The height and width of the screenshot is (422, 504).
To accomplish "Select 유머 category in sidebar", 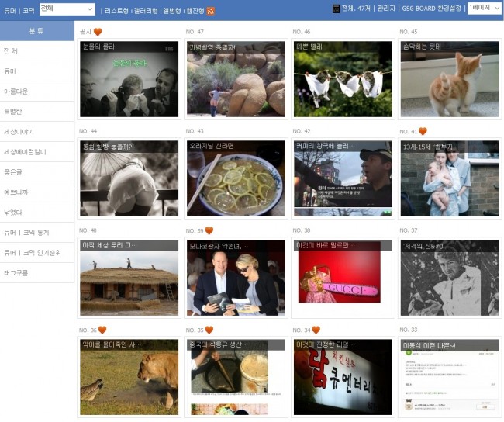I will (37, 71).
